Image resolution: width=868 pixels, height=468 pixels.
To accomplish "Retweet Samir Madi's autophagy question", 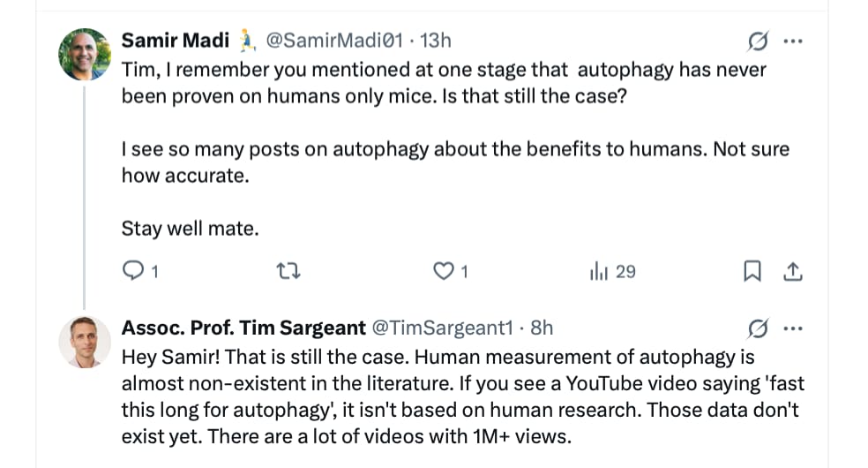I will (x=288, y=272).
